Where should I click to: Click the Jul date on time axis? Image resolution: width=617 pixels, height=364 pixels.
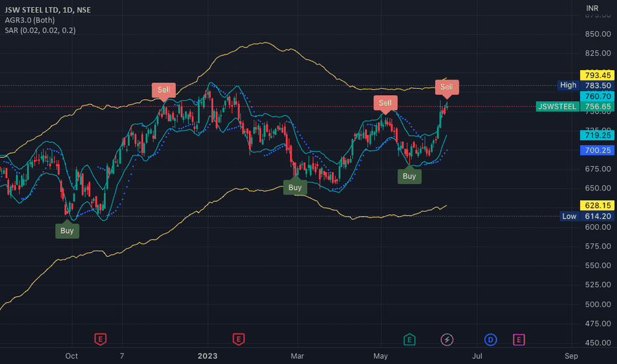pyautogui.click(x=477, y=356)
